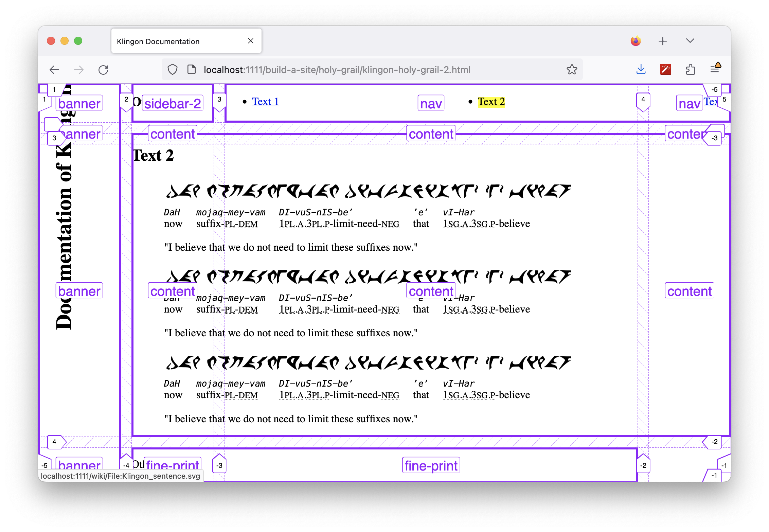Click the third suffix-PL-DEM gloss
769x532 pixels.
click(227, 395)
